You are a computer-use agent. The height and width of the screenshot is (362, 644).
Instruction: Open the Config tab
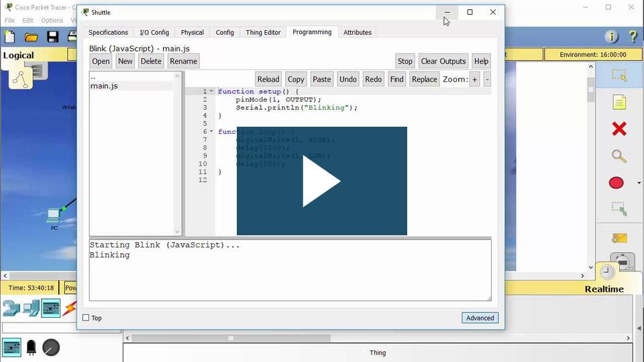(225, 32)
